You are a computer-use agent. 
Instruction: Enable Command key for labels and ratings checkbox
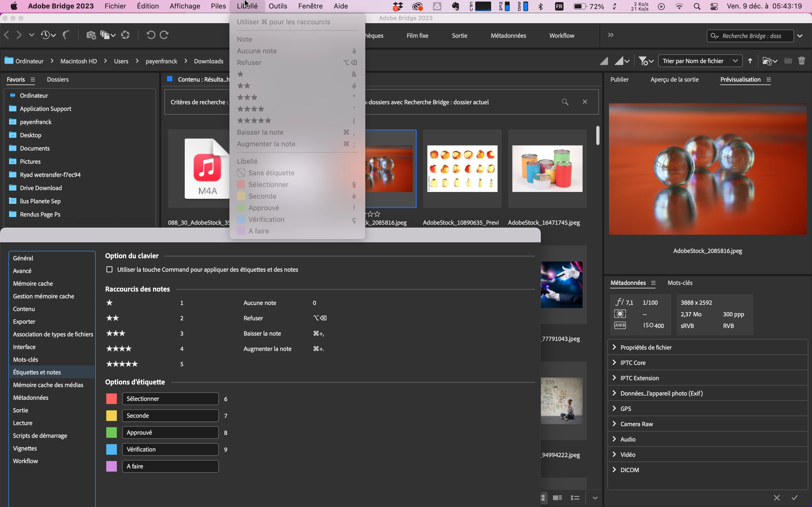(x=109, y=270)
